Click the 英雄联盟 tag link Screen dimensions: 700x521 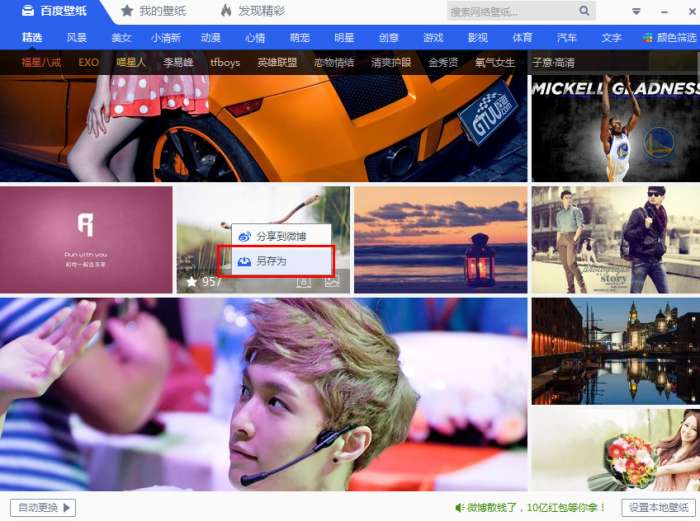point(277,63)
